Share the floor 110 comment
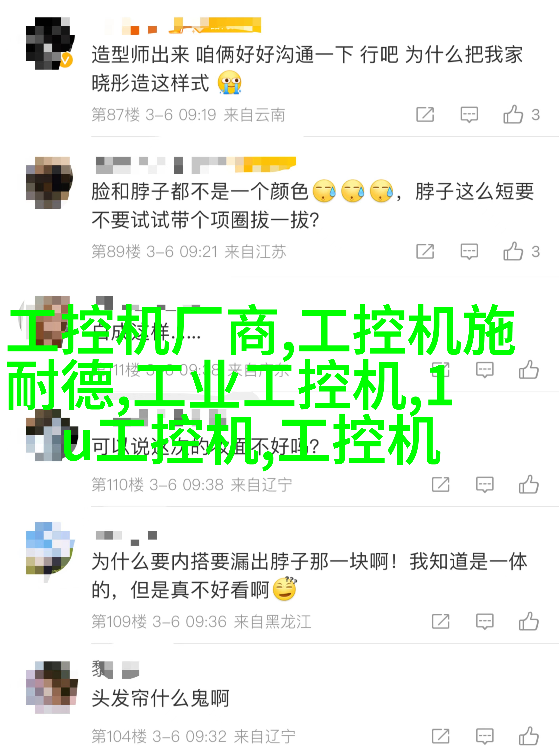This screenshot has height=756, width=559. tap(441, 484)
